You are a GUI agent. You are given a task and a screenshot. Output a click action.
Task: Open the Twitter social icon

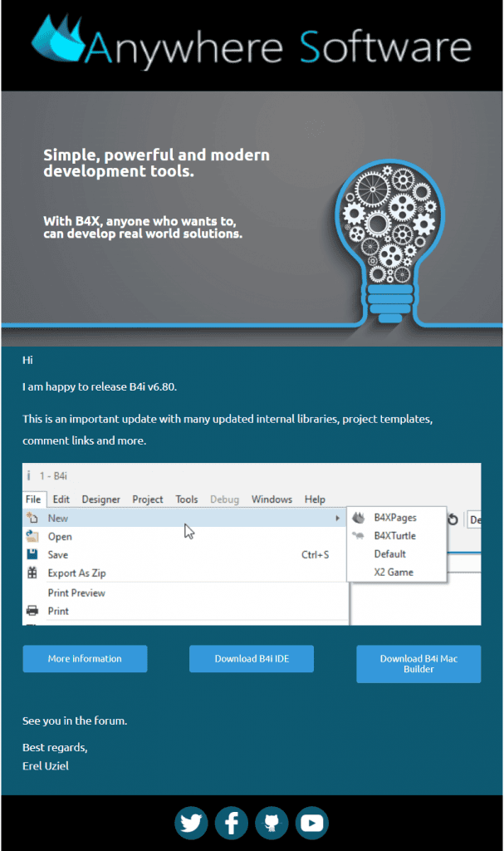191,823
